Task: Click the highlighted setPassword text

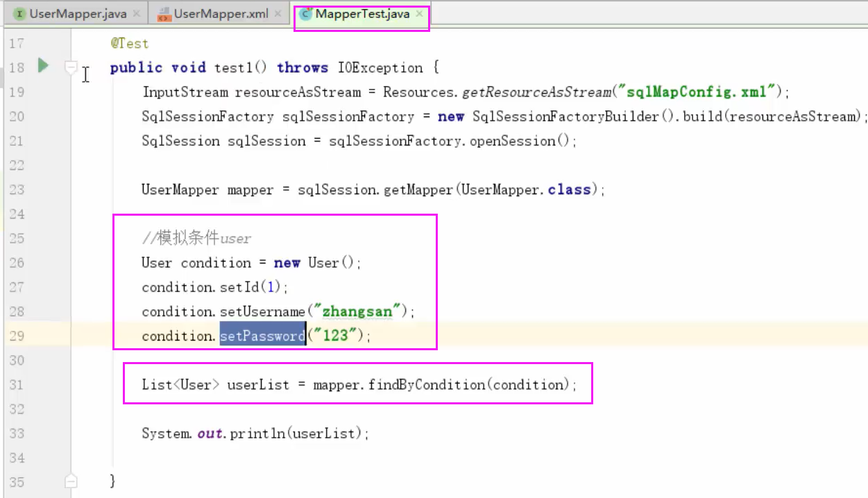Action: point(262,336)
